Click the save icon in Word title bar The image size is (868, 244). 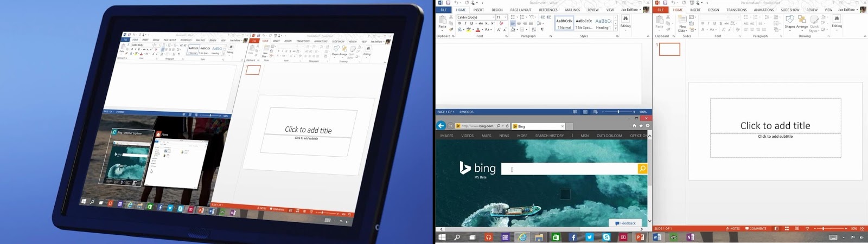pyautogui.click(x=448, y=3)
